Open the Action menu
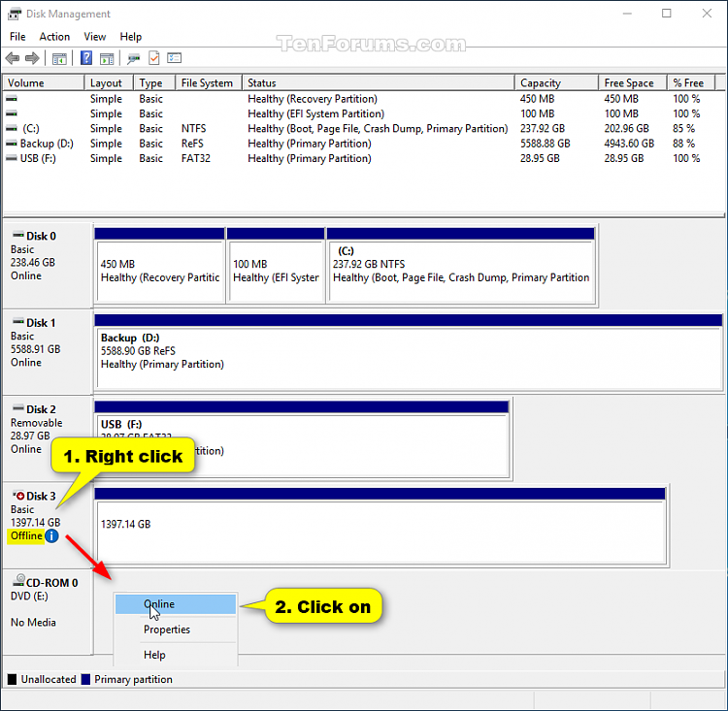 click(x=54, y=37)
